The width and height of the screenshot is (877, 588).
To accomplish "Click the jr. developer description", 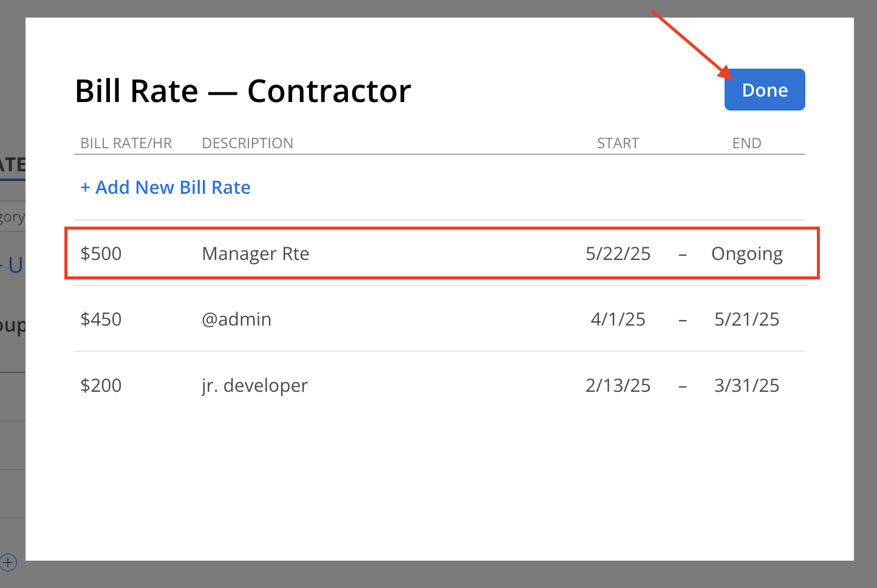I will [x=254, y=385].
